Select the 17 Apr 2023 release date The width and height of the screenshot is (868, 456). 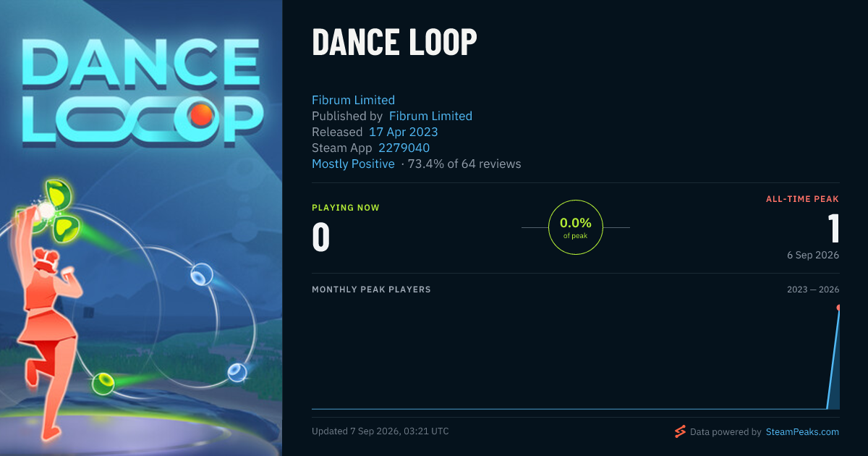(403, 132)
